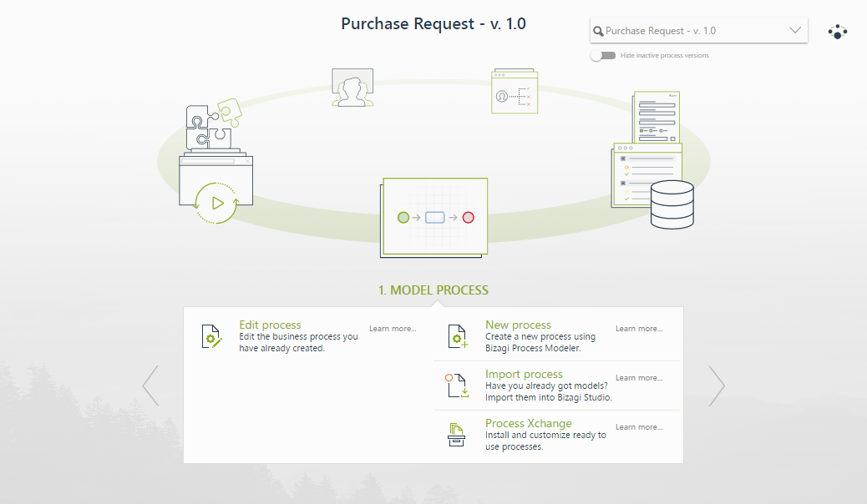Screen dimensions: 867x504
Task: Go to next wizard step arrow
Action: point(717,386)
